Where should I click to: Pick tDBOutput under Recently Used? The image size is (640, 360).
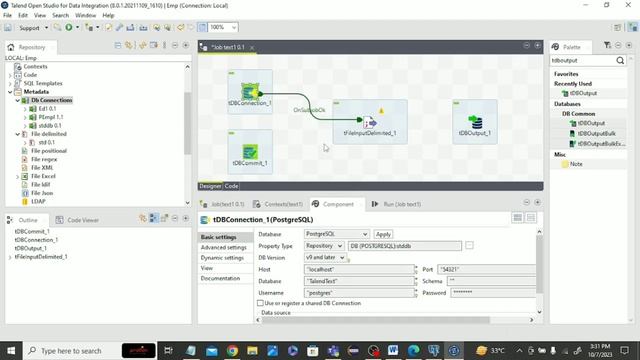[x=579, y=93]
